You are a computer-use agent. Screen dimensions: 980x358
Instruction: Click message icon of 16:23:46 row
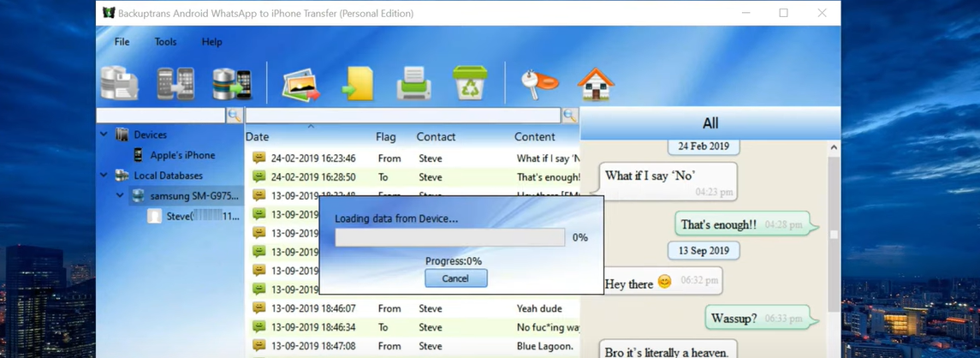click(258, 158)
